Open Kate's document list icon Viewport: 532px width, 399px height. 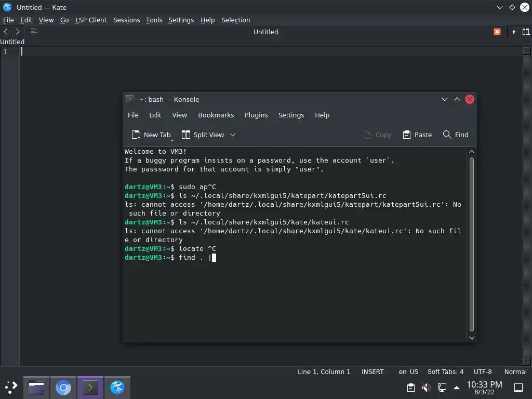click(34, 32)
